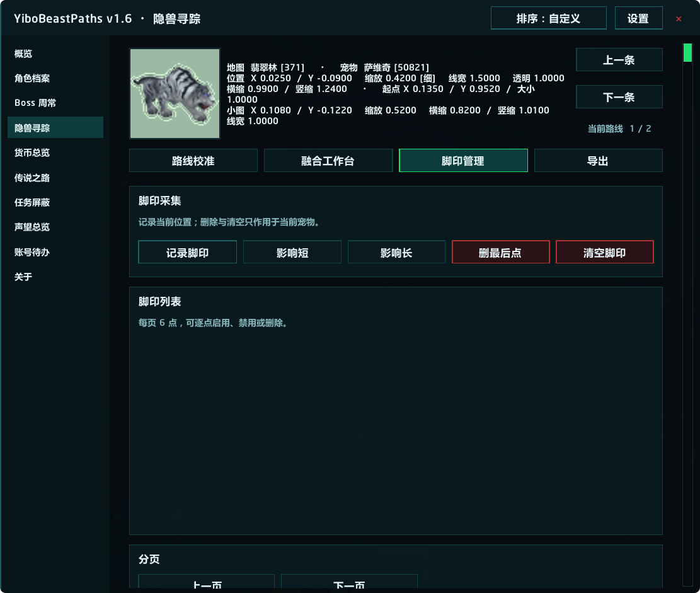Change sorting via 排序：自定义 button
This screenshot has height=593, width=700.
coord(548,18)
